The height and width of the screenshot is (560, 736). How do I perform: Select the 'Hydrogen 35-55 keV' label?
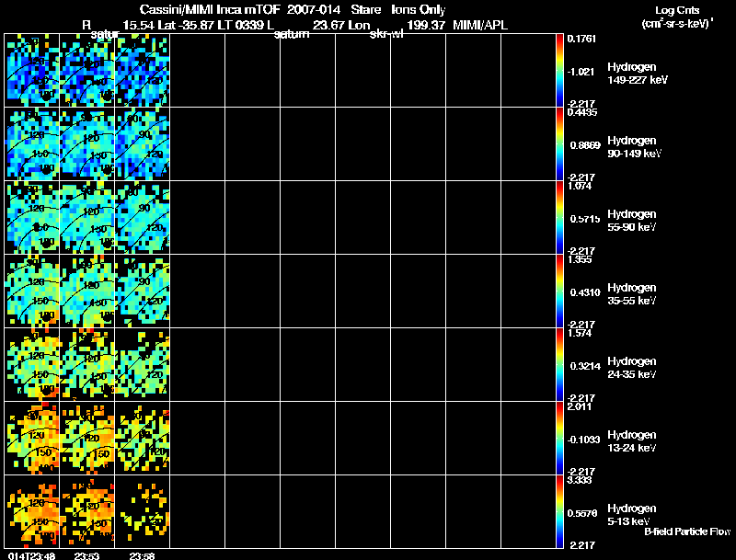click(632, 294)
